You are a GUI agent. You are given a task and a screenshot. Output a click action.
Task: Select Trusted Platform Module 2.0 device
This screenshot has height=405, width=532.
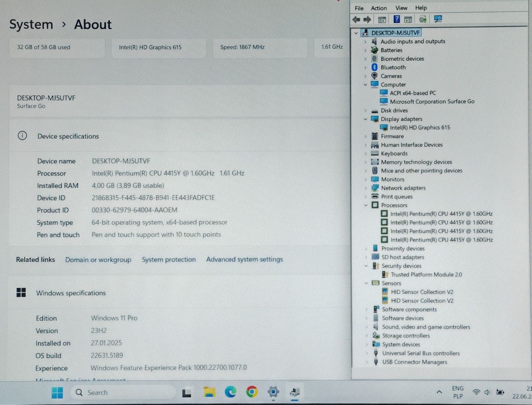coord(426,275)
